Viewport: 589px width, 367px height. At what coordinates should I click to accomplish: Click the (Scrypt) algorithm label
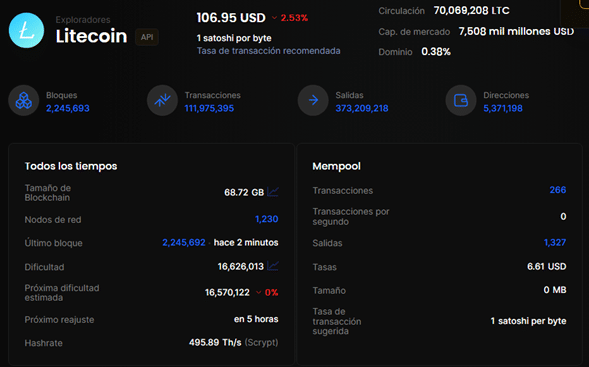point(261,343)
